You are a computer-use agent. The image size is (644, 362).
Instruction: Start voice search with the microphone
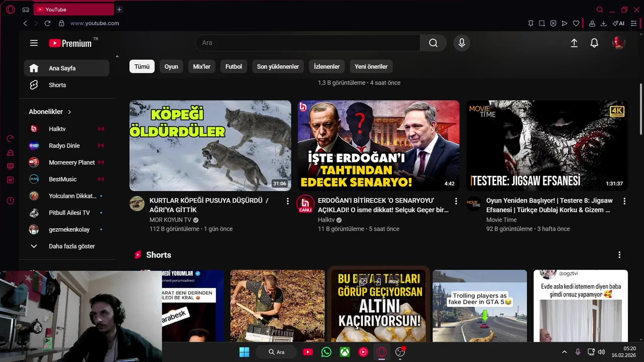pos(461,43)
